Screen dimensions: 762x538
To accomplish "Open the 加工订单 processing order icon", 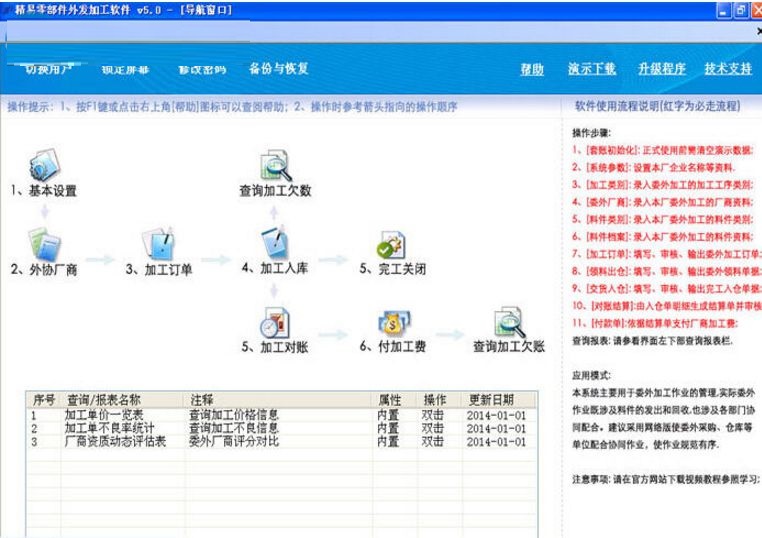I will [158, 243].
